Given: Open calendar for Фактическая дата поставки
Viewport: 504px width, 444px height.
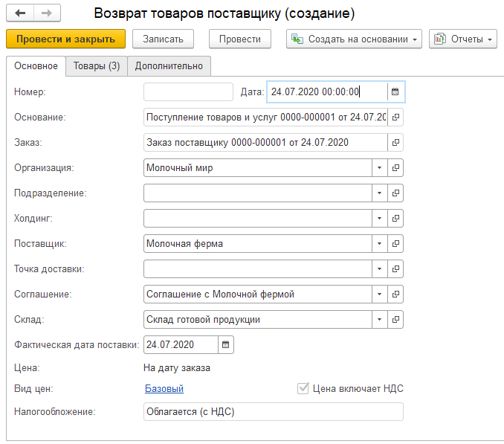Looking at the screenshot, I should (x=226, y=344).
